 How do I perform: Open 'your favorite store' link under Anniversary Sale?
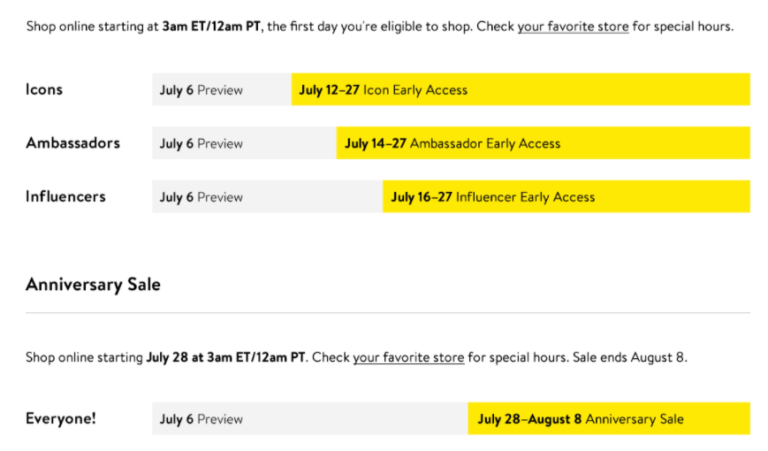pos(408,357)
